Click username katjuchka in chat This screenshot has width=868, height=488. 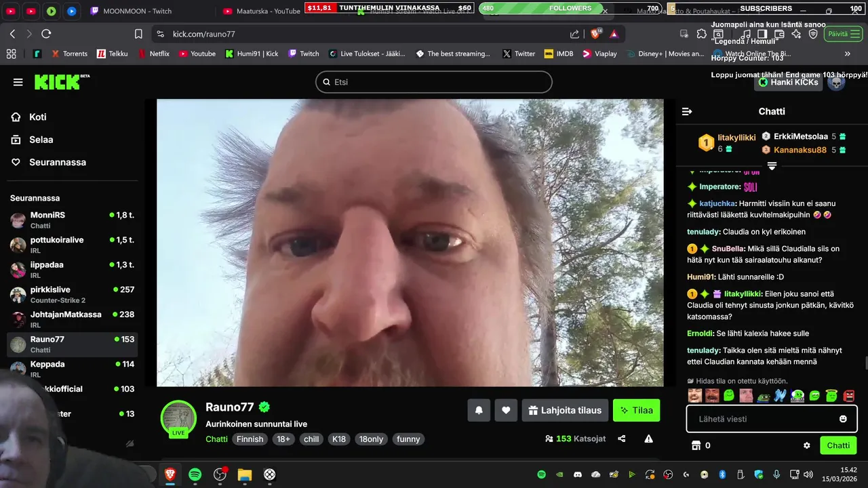[x=717, y=203]
